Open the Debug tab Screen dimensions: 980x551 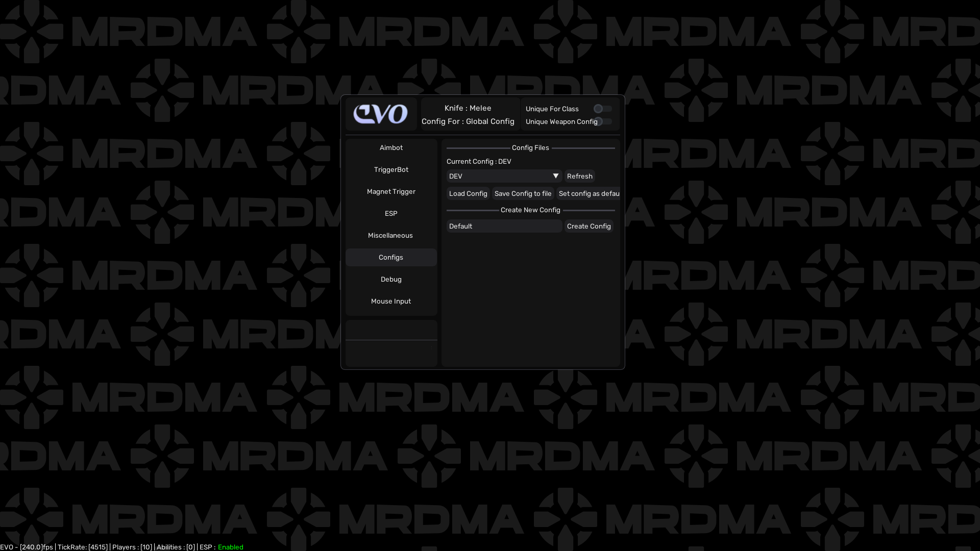click(x=391, y=279)
